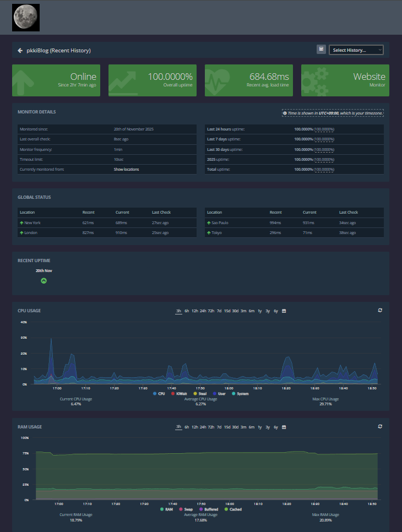Select 24h range on CPU Usage chart
Image resolution: width=402 pixels, height=532 pixels.
tap(203, 311)
